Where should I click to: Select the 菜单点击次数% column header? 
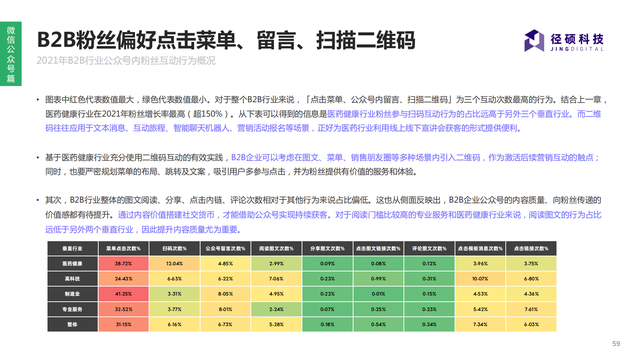123,248
